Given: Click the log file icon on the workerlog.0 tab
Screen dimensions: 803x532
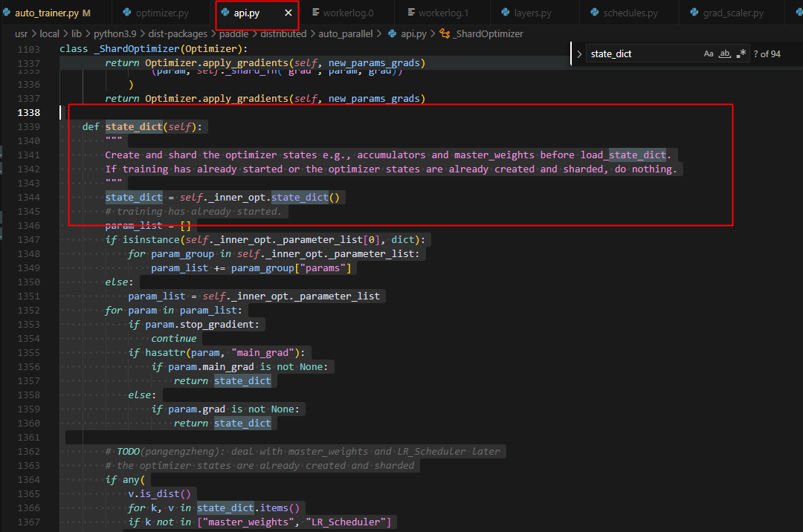Looking at the screenshot, I should click(x=316, y=13).
